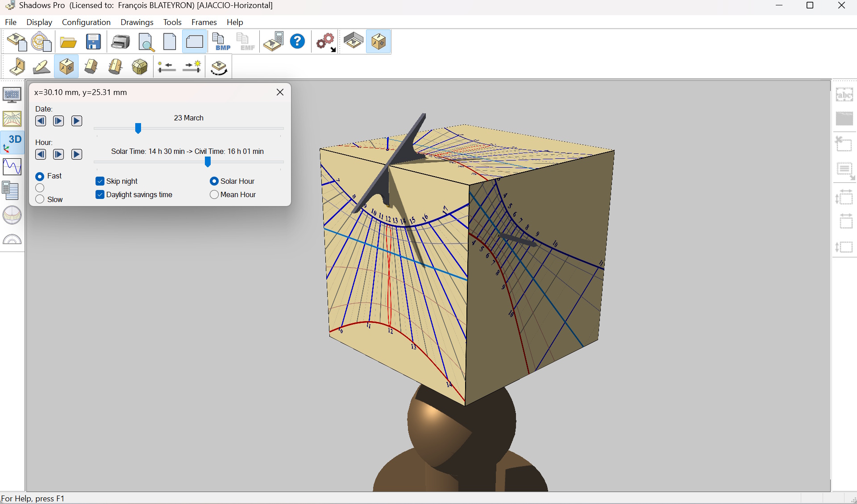Select the Slow animation speed radio
The height and width of the screenshot is (504, 857).
40,199
